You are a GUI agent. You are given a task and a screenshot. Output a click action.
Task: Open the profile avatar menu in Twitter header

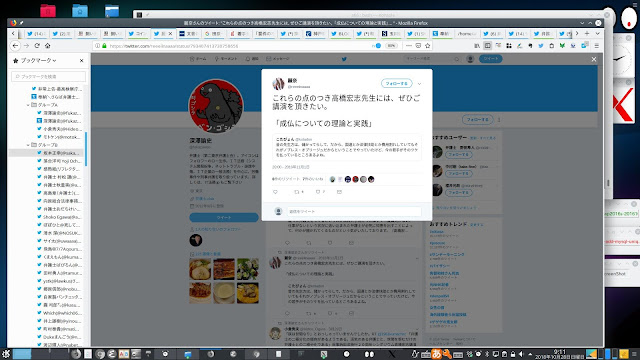click(470, 59)
